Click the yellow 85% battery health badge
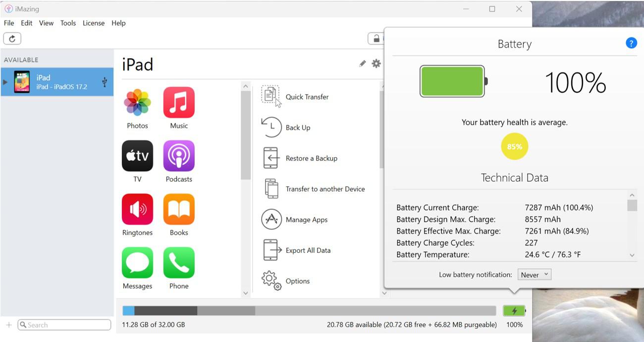The width and height of the screenshot is (644, 342). [515, 147]
